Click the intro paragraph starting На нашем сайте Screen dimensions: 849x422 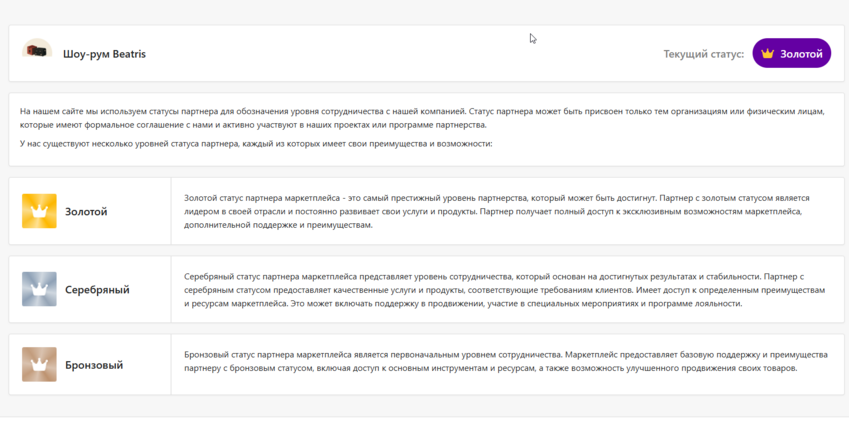pyautogui.click(x=421, y=118)
